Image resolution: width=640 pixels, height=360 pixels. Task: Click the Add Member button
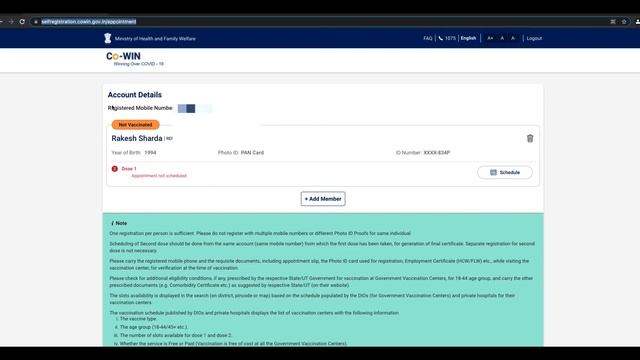click(323, 199)
